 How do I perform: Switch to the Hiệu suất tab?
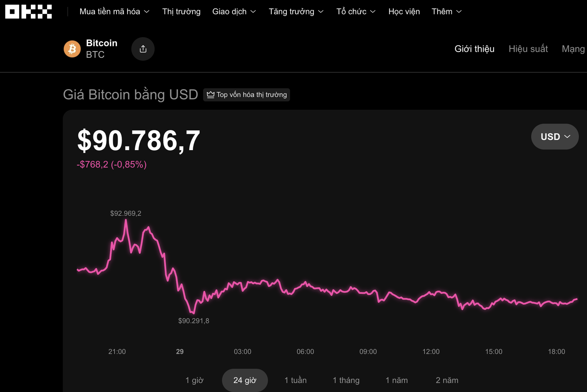point(528,49)
